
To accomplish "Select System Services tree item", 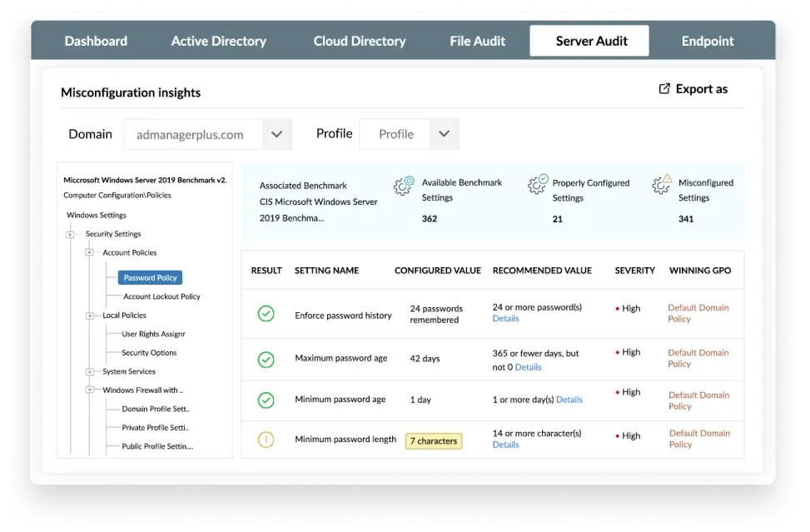I will (129, 371).
